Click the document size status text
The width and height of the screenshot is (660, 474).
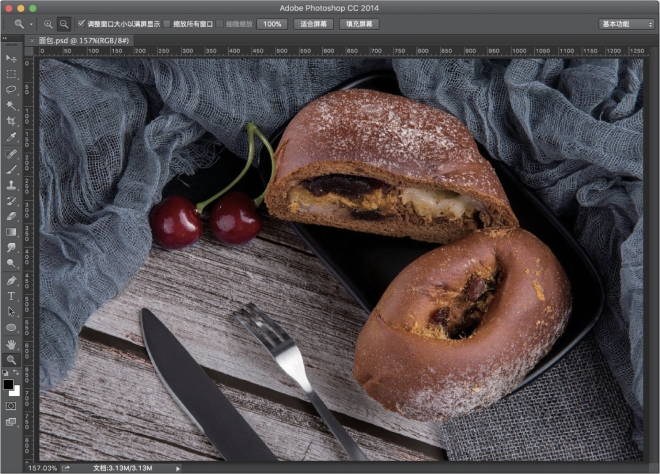(122, 468)
